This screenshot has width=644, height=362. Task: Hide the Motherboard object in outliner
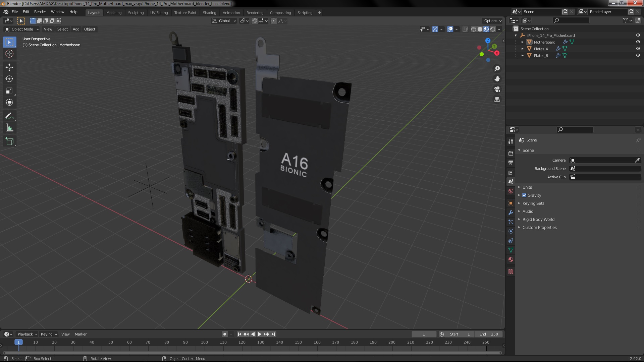click(x=638, y=42)
